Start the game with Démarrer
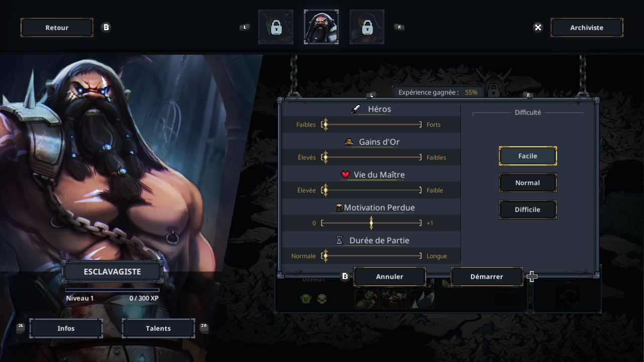644x362 pixels. pos(487,277)
